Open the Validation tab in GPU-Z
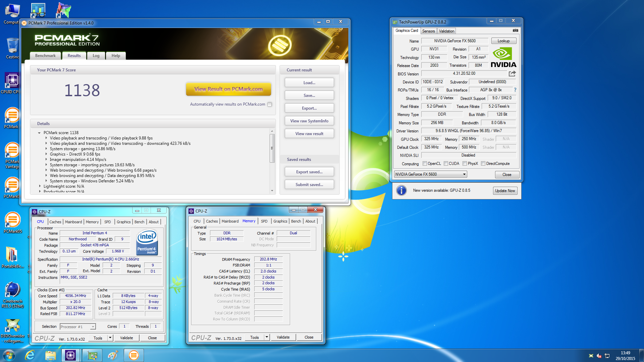This screenshot has height=362, width=644. [446, 31]
